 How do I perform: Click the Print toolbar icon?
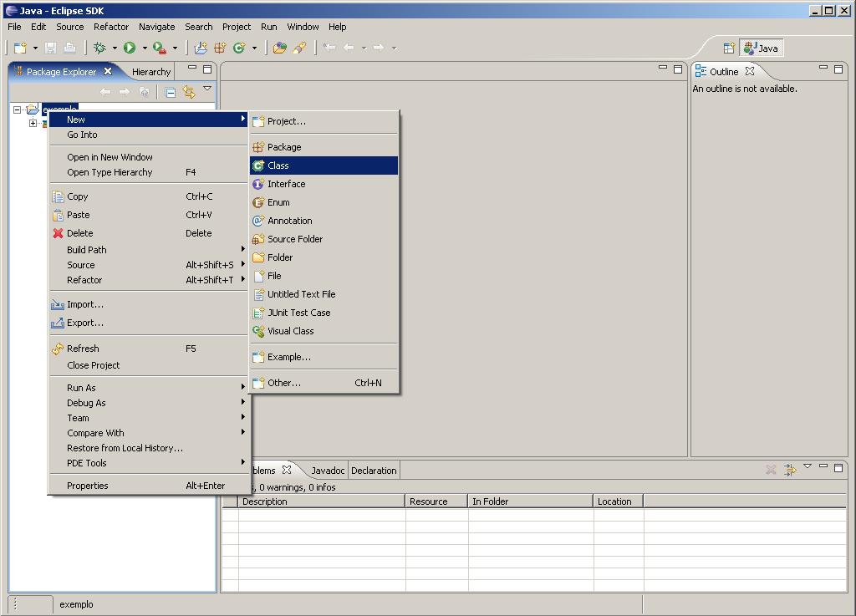[x=69, y=48]
